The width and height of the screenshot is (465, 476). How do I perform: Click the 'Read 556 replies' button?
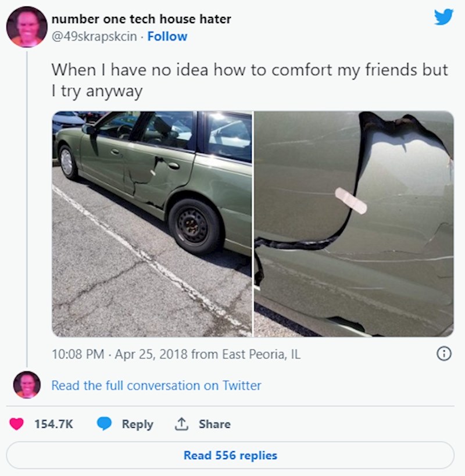(x=230, y=455)
